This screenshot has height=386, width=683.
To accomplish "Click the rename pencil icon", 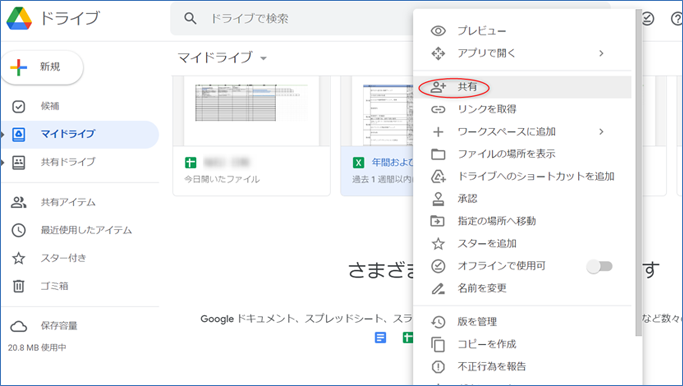I will [438, 288].
